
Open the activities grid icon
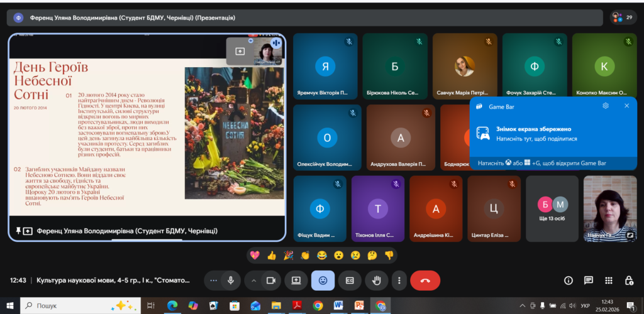click(x=608, y=280)
